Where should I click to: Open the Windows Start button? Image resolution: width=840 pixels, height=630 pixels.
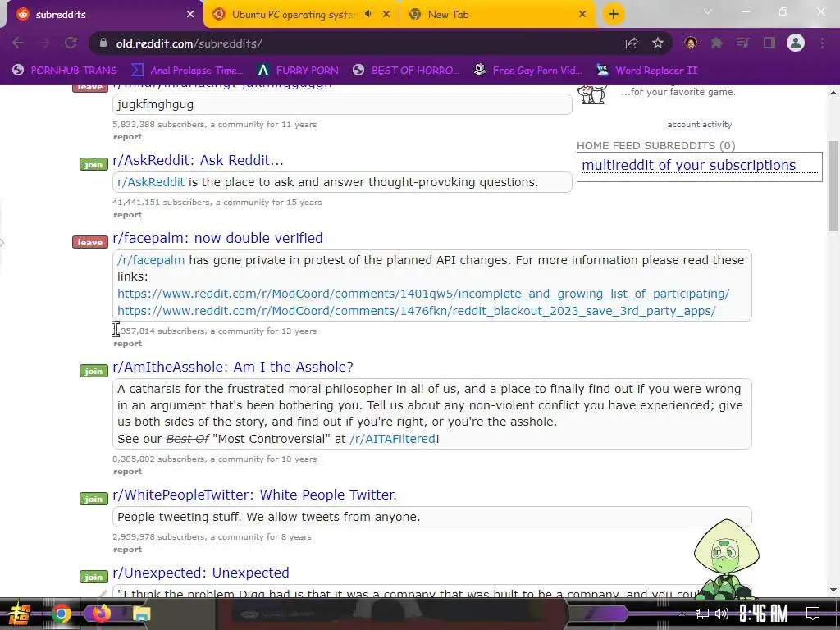coord(18,614)
